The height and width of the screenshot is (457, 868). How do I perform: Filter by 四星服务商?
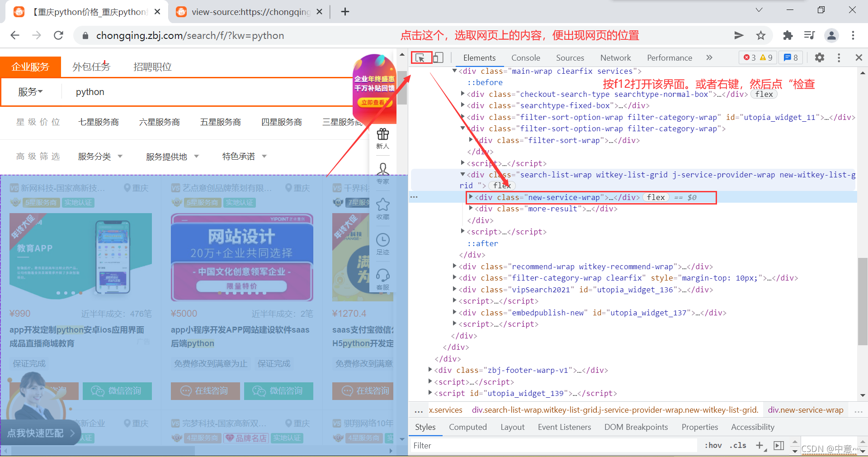(x=282, y=122)
